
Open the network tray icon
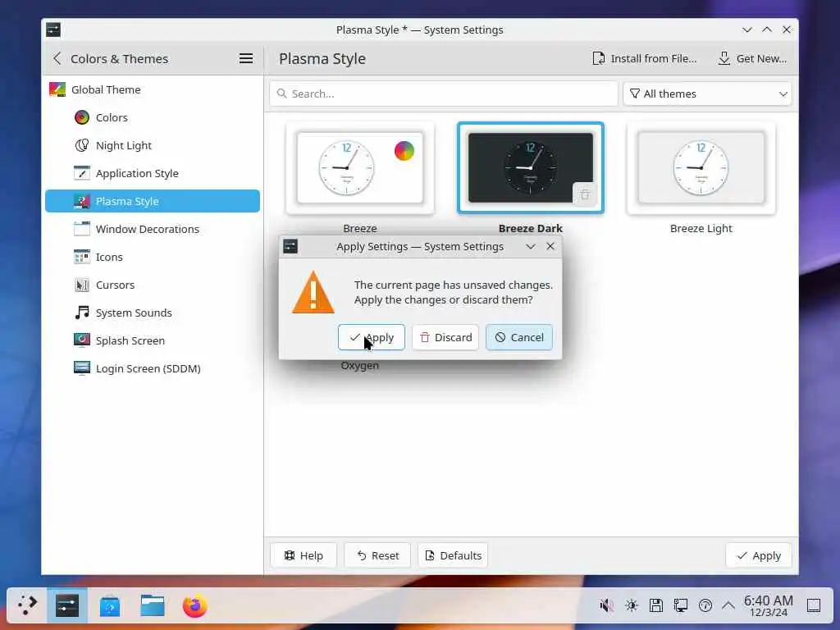coord(681,605)
